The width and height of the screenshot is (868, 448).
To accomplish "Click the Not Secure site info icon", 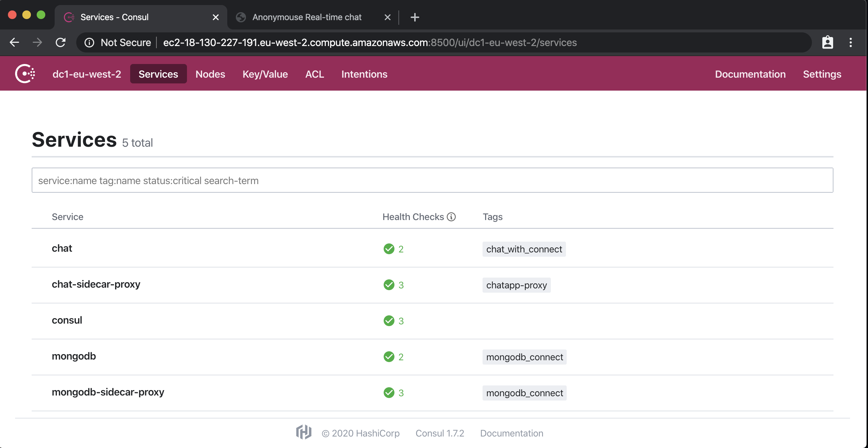I will click(x=89, y=43).
